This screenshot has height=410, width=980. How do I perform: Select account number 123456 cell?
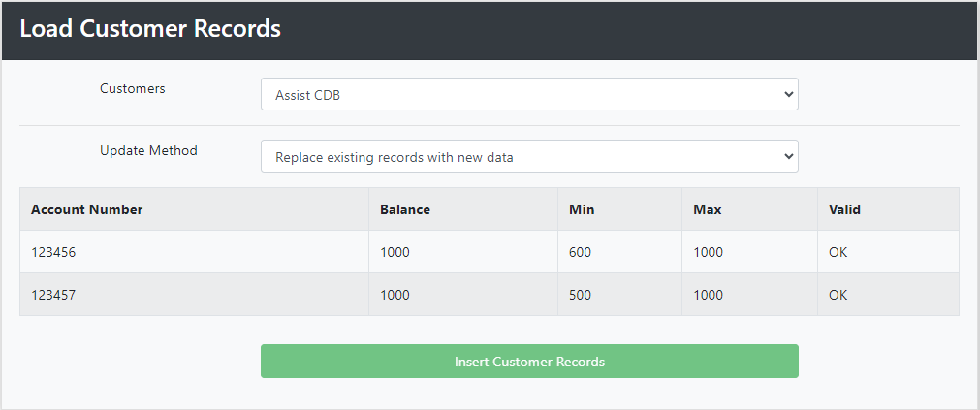point(195,252)
